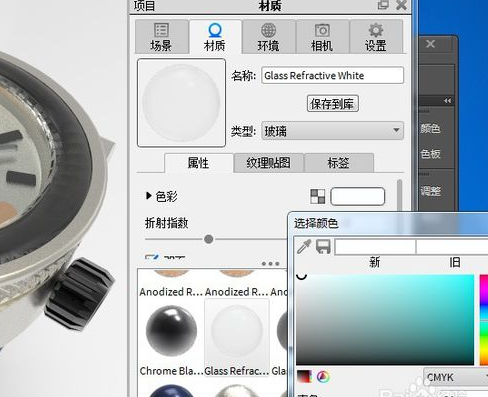This screenshot has height=397, width=488.
Task: Select the second Anodized R... material label
Action: 237,292
